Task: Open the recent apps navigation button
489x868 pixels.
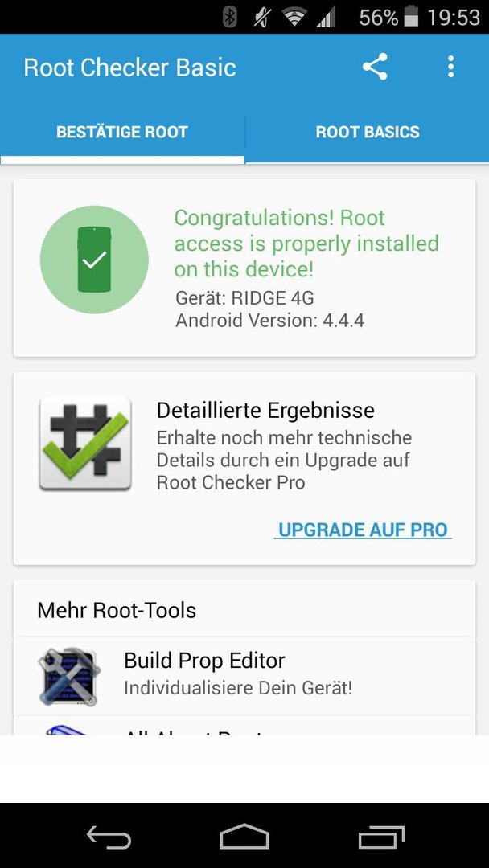Action: tap(381, 837)
